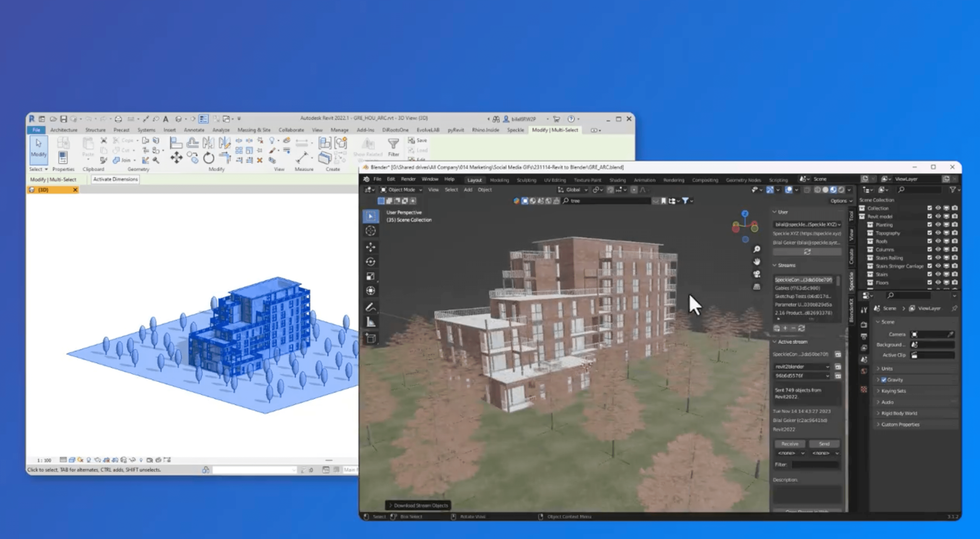The width and height of the screenshot is (980, 539).
Task: Toggle the Gravity checkbox
Action: coord(884,380)
